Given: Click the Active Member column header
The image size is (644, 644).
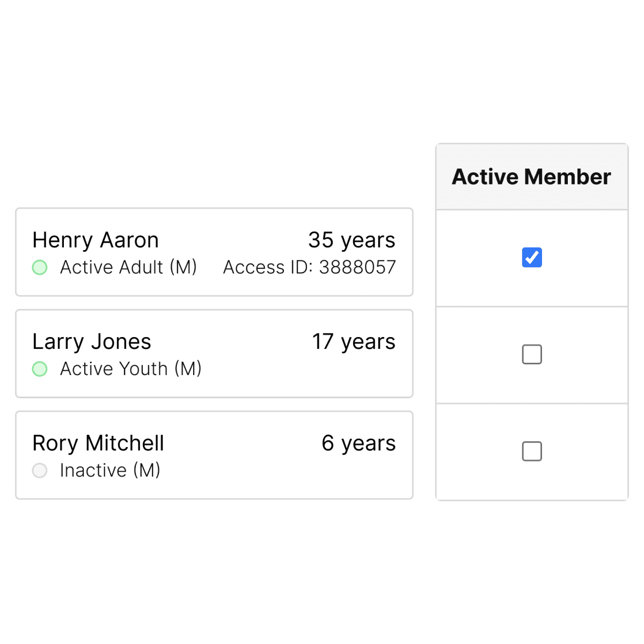Looking at the screenshot, I should [x=532, y=177].
